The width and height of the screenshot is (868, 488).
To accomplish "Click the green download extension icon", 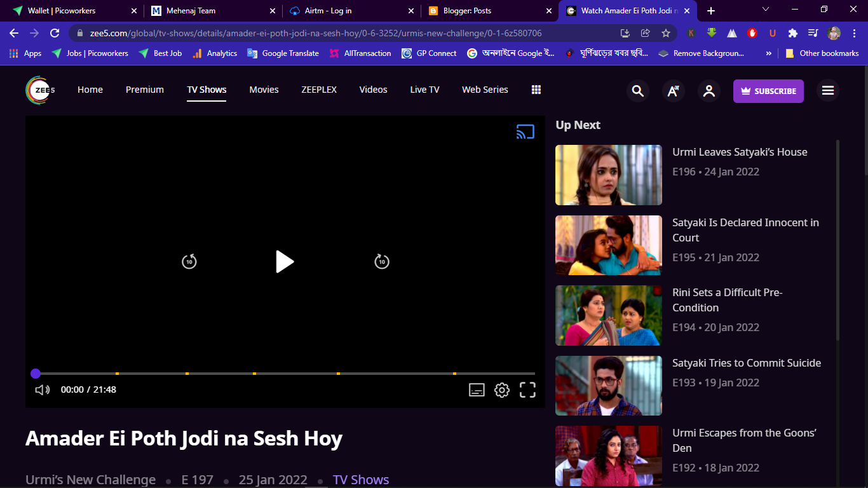I will click(x=712, y=33).
